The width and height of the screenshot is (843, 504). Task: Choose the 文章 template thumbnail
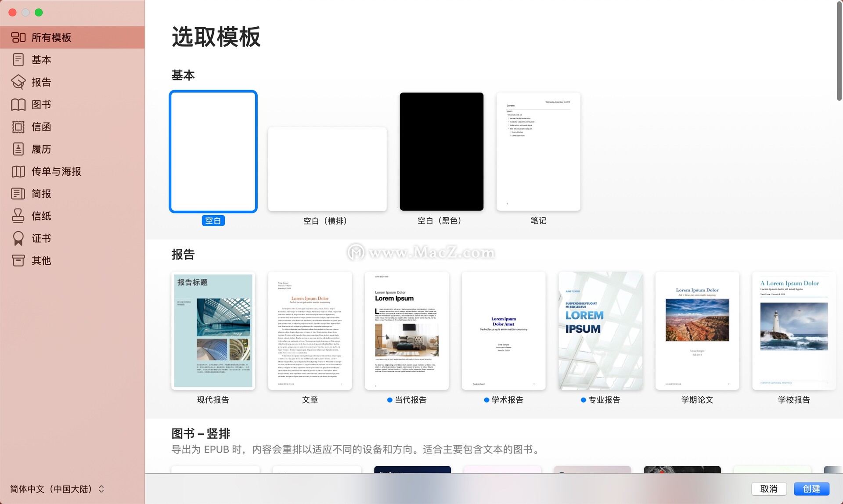pos(310,331)
